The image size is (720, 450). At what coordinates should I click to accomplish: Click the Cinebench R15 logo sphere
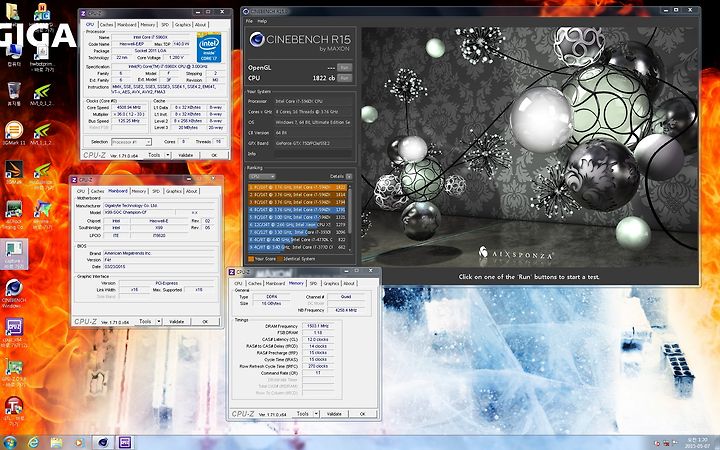click(x=257, y=39)
